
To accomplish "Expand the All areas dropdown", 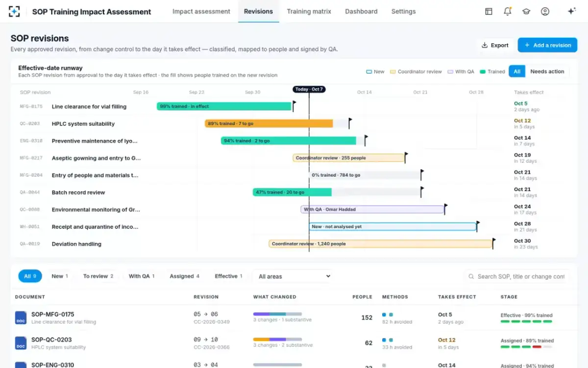I will coord(292,276).
